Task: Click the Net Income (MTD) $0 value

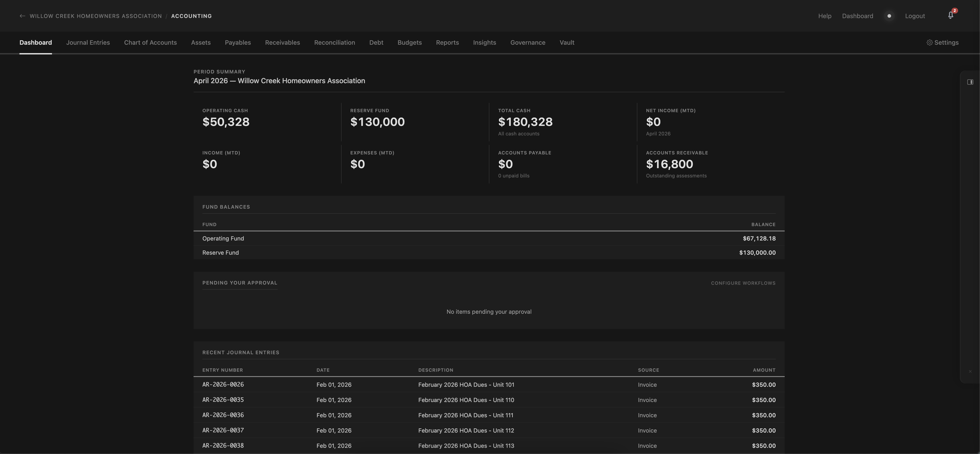Action: pos(653,122)
